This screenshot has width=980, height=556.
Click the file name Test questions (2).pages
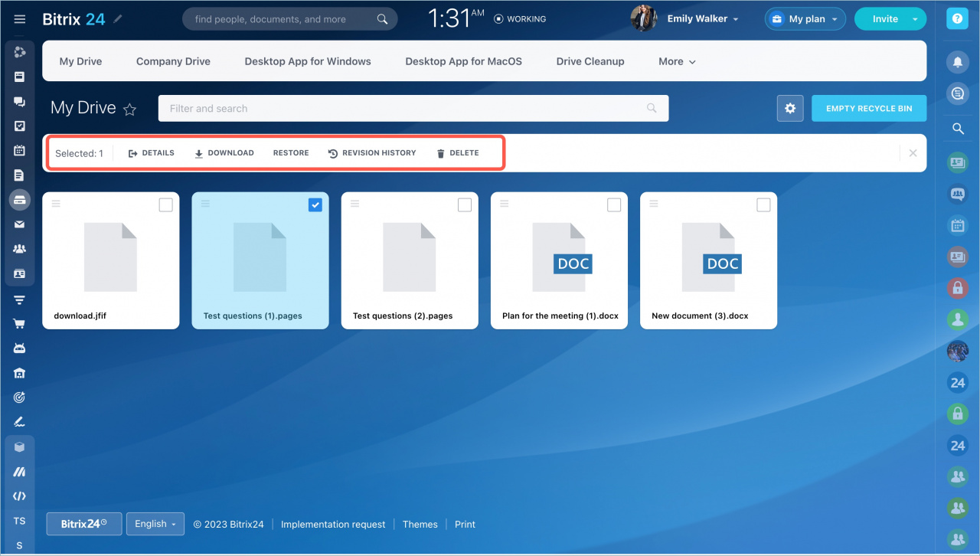click(x=403, y=316)
